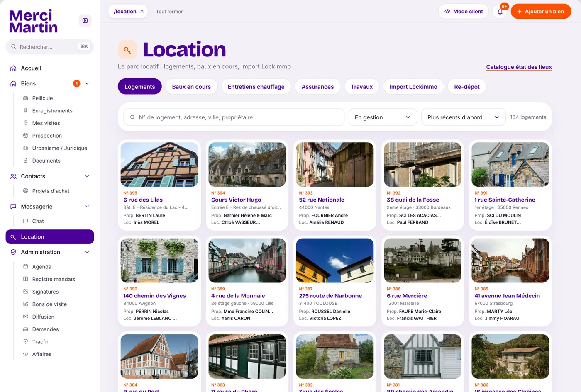This screenshot has height=392, width=581.
Task: Click Ajouter un bien button
Action: [541, 12]
